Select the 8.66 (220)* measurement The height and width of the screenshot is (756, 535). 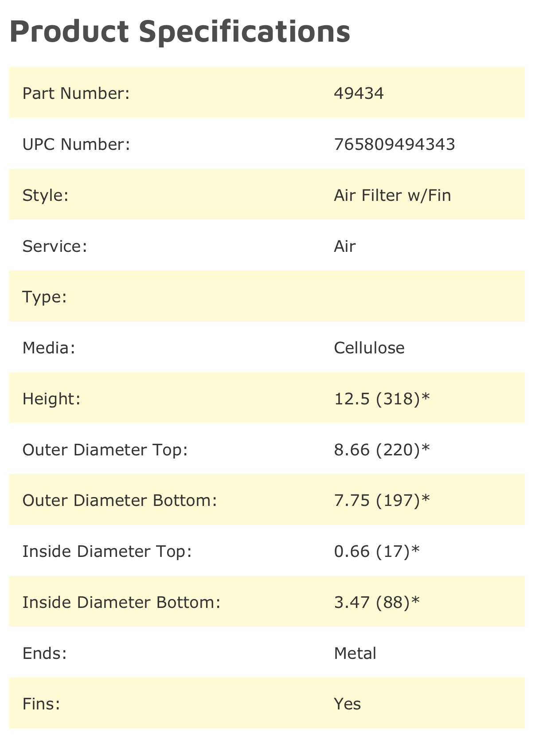point(382,450)
